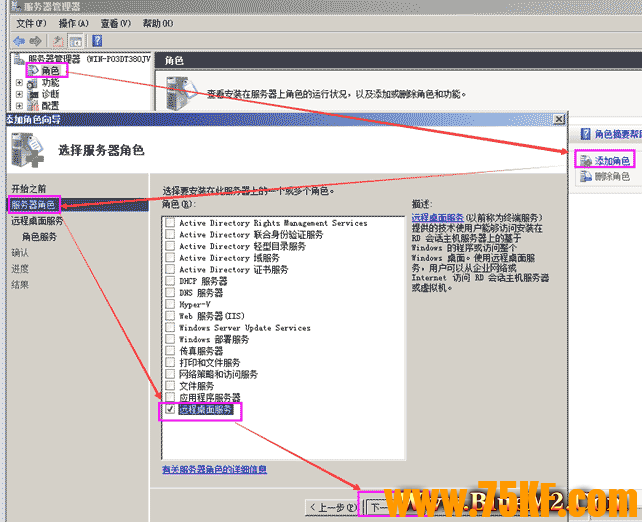
Task: Go to 角色服务 wizard step
Action: (x=39, y=237)
